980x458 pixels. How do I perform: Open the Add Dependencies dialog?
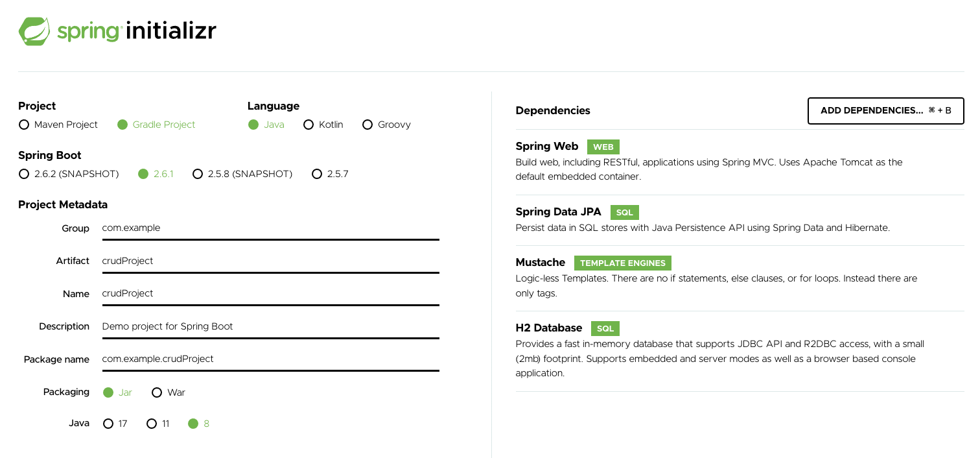pyautogui.click(x=886, y=110)
